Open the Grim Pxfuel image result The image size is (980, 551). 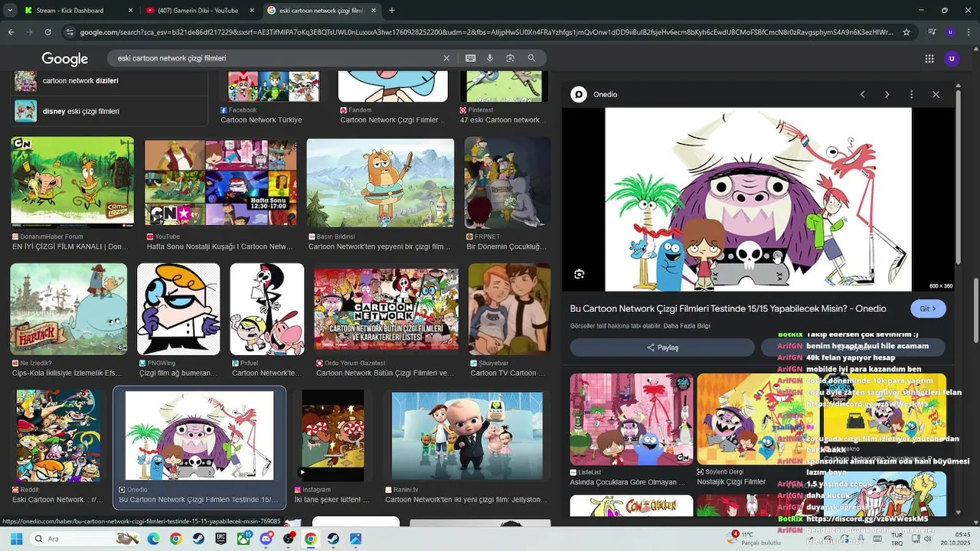tap(267, 309)
